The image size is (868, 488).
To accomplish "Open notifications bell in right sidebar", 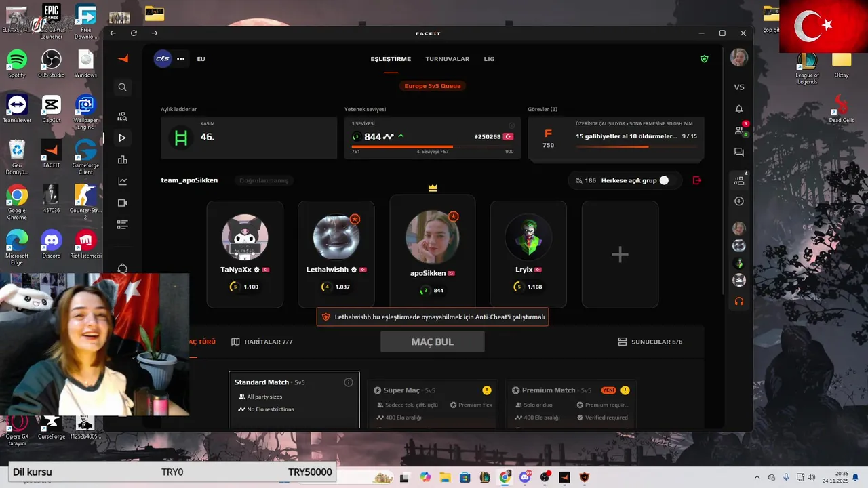I will [739, 109].
